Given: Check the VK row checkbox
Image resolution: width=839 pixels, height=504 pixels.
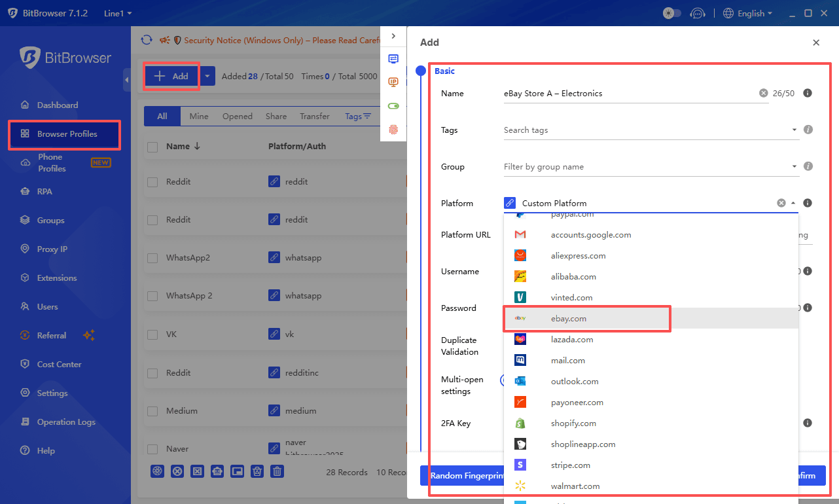Looking at the screenshot, I should (152, 334).
